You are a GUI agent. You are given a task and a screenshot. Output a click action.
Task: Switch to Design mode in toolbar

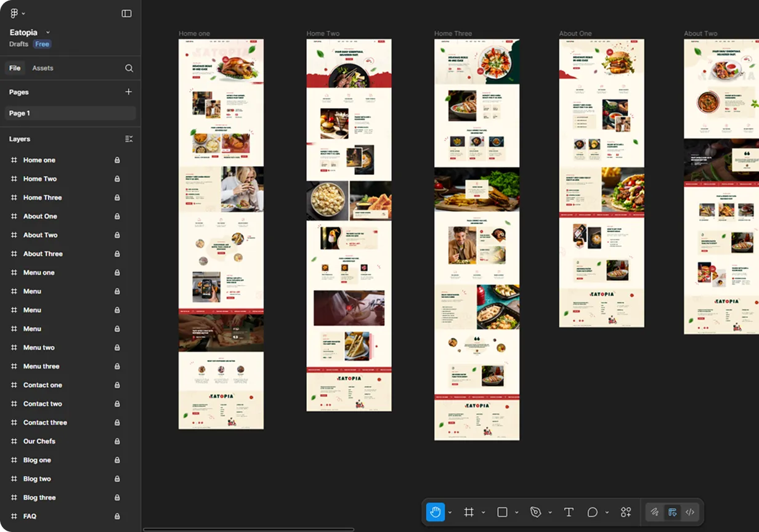pos(673,512)
